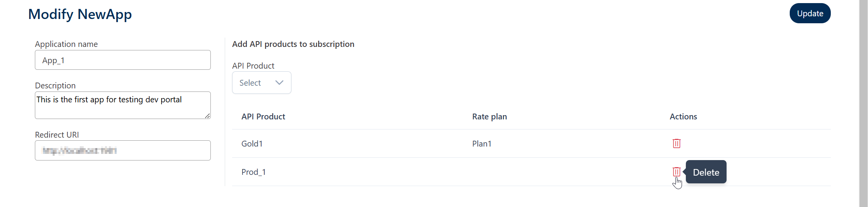
Task: Click the Gold1 product name cell
Action: coord(252,143)
